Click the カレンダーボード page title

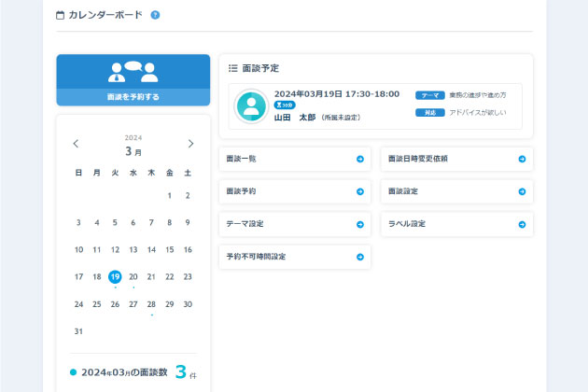click(x=105, y=15)
